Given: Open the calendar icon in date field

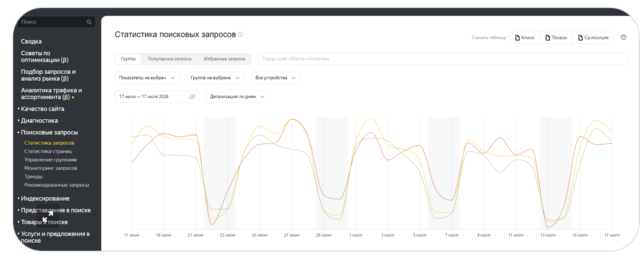Looking at the screenshot, I should pos(192,97).
